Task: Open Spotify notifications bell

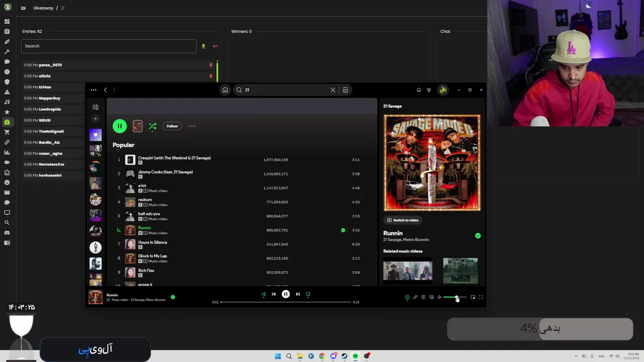Action: click(x=419, y=90)
